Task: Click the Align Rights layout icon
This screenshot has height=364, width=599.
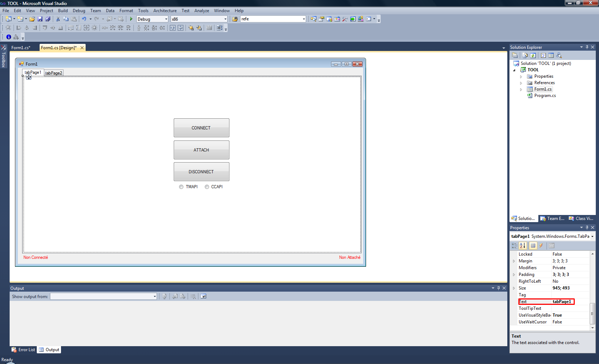Action: point(35,28)
